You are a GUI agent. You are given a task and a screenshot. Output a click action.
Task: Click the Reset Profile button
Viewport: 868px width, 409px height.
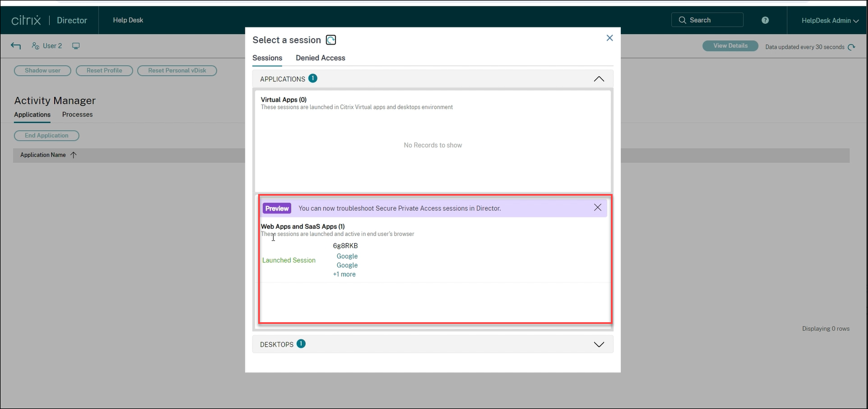coord(104,71)
